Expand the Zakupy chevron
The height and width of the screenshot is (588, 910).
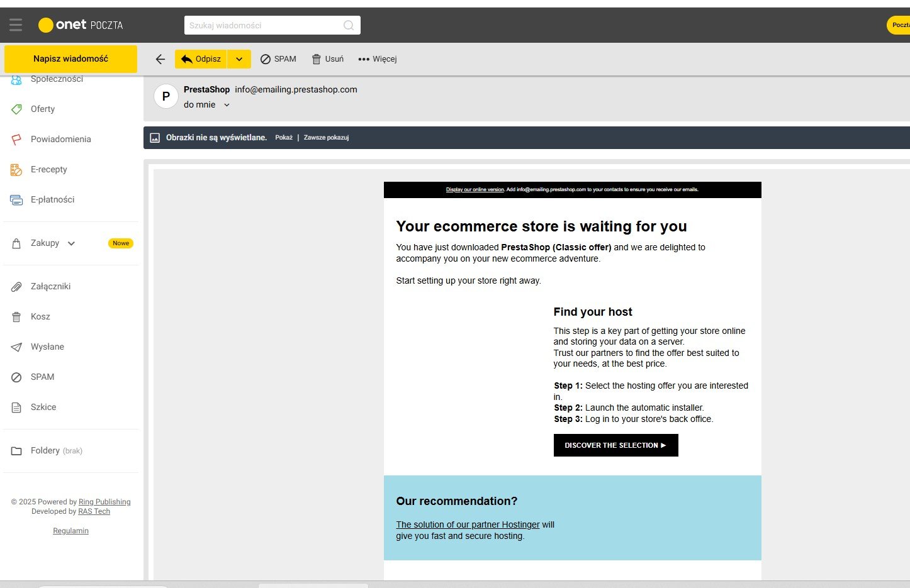point(71,243)
